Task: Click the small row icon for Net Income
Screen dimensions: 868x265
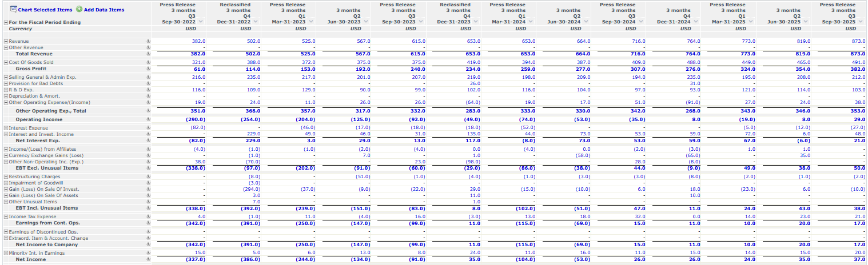Action: 148,259
